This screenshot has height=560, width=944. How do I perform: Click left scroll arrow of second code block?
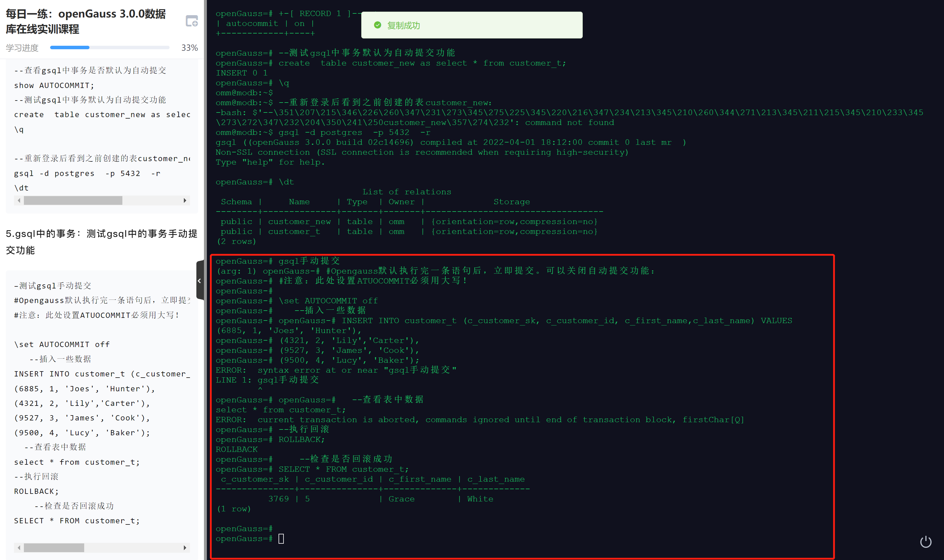click(19, 547)
